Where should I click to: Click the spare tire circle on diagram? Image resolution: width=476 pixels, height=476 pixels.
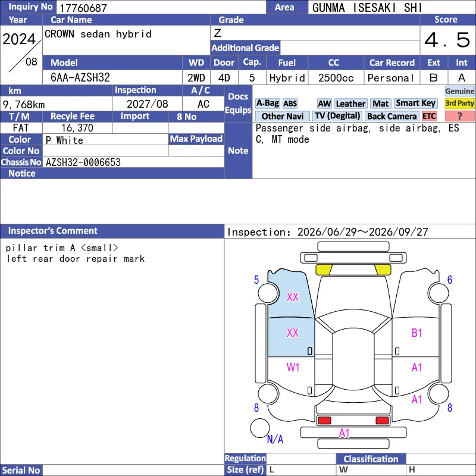click(260, 428)
